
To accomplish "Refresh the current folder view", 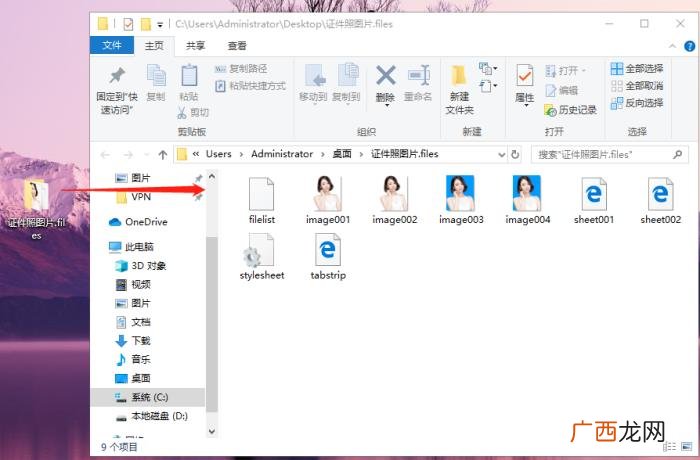I will 515,155.
